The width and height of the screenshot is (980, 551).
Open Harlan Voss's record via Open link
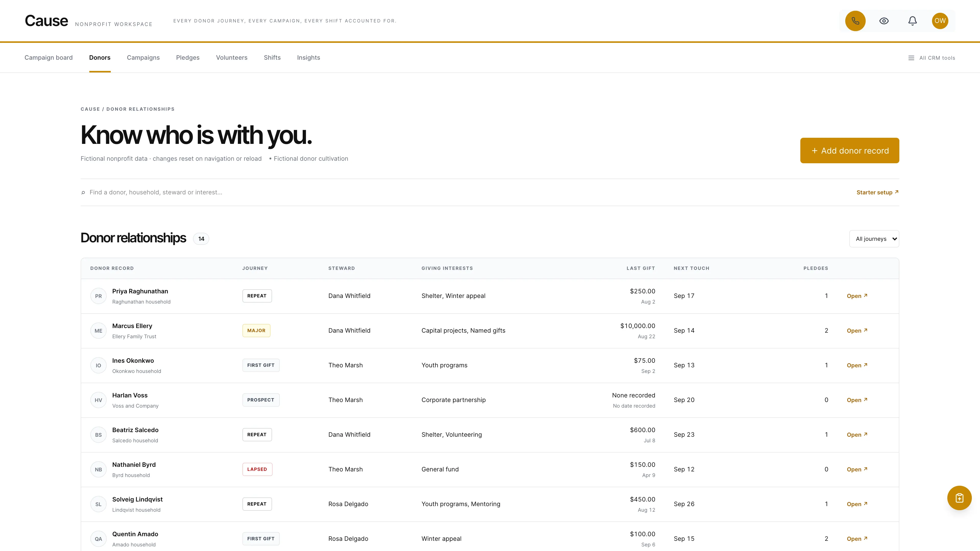pyautogui.click(x=857, y=400)
